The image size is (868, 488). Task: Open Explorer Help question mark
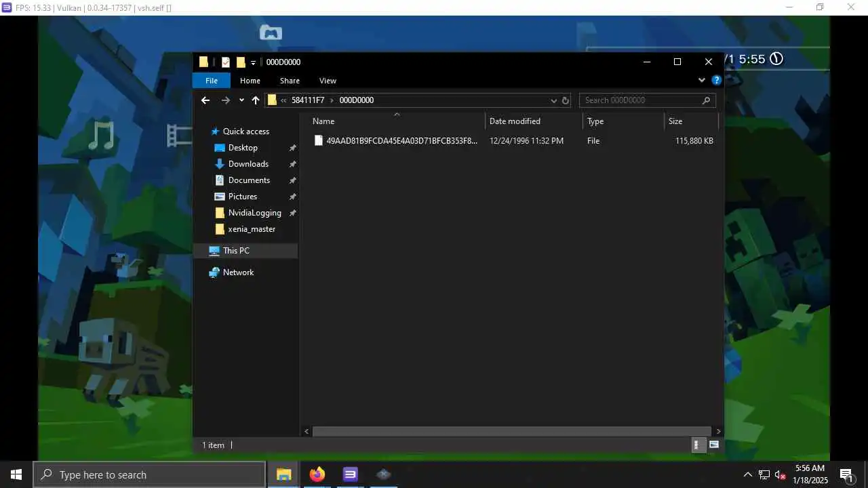coord(717,80)
